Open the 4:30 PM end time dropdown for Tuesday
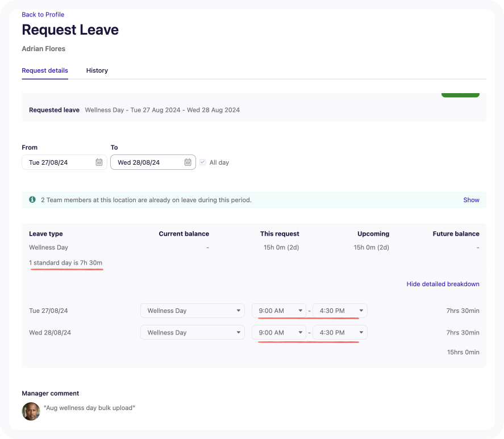Viewport: 504px width, 439px height. pos(339,310)
